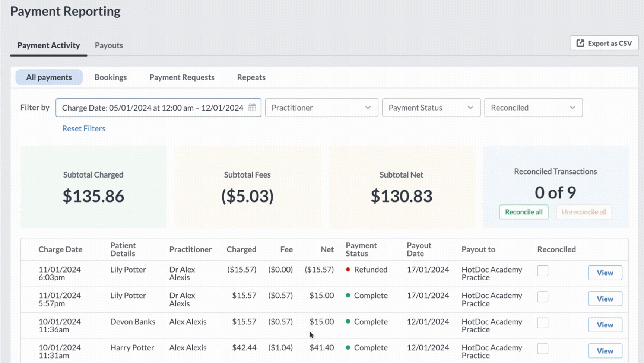Tick Reconciled checkbox for Harry Potter payment
The height and width of the screenshot is (363, 644).
[543, 349]
